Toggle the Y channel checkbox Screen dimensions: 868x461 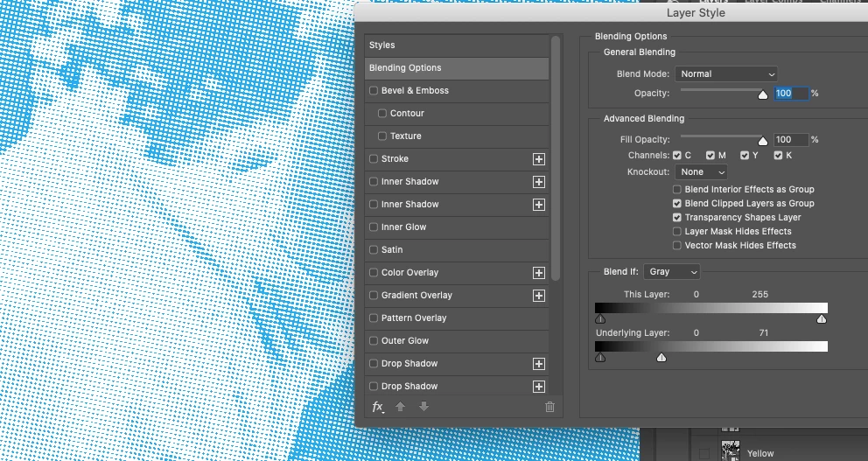pos(745,156)
